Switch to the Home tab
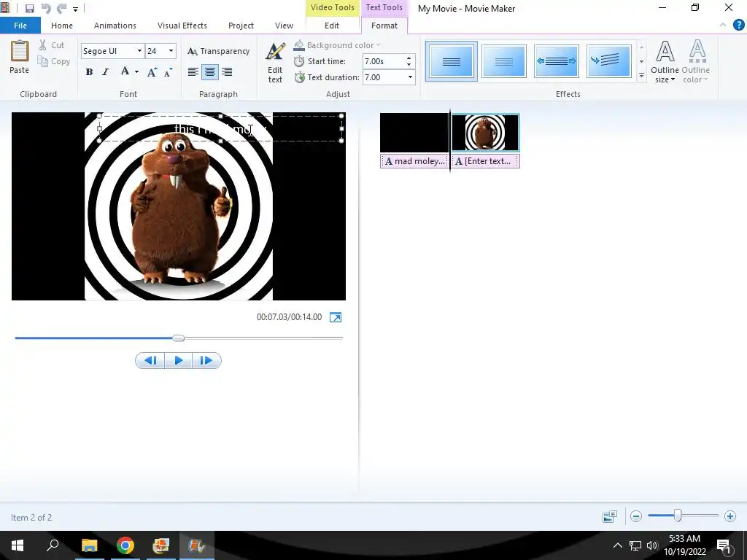This screenshot has width=747, height=560. [x=62, y=26]
